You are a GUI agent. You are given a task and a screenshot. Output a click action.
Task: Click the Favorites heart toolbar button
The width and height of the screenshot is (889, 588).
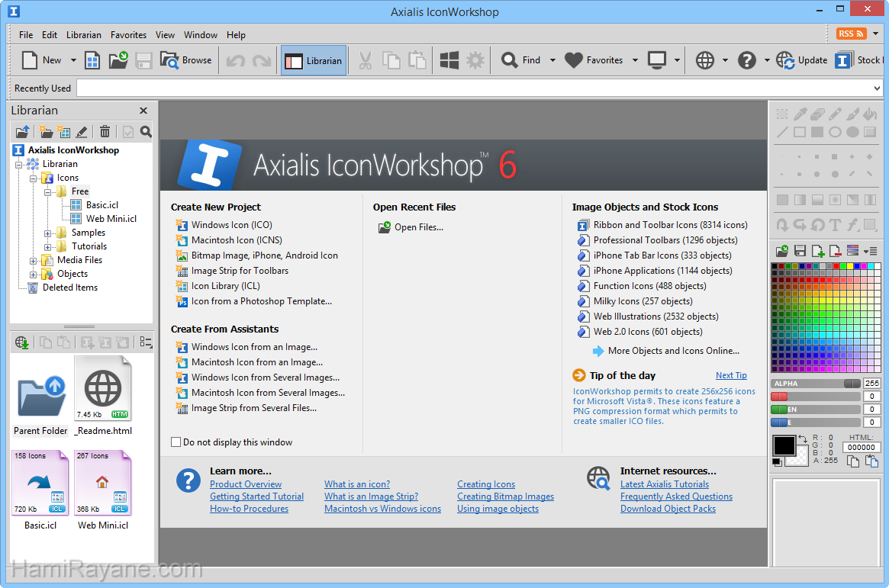click(x=594, y=60)
